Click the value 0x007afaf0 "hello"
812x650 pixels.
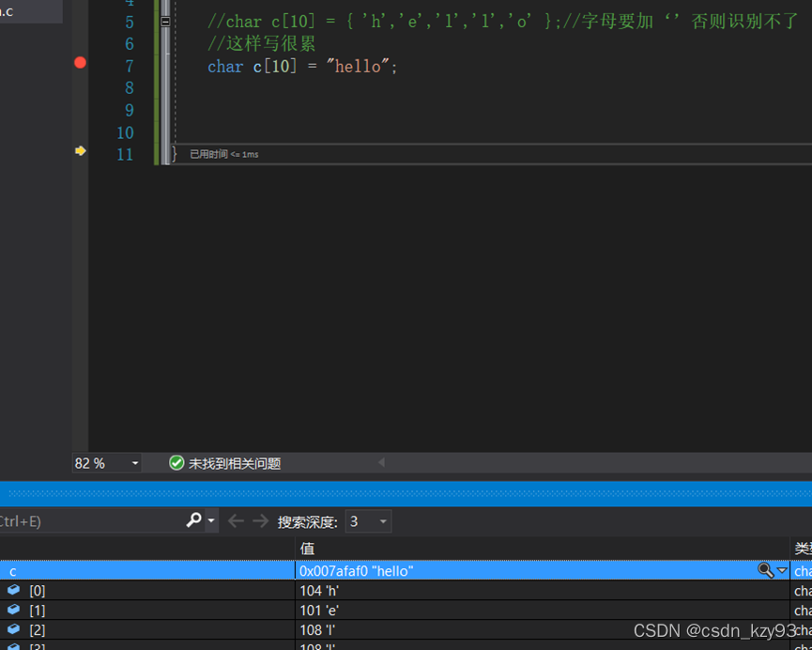click(x=357, y=571)
